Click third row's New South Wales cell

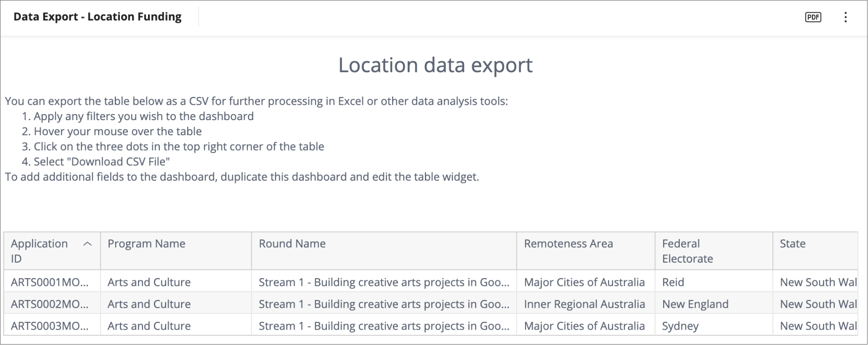pos(817,326)
